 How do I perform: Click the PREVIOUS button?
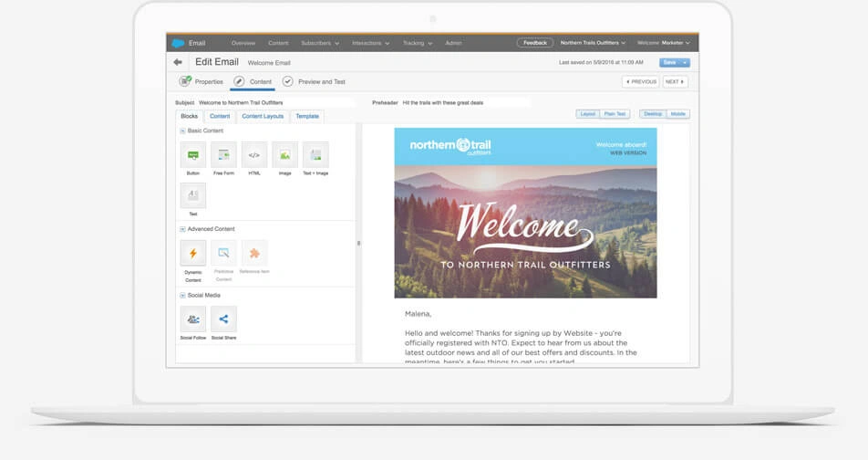640,81
